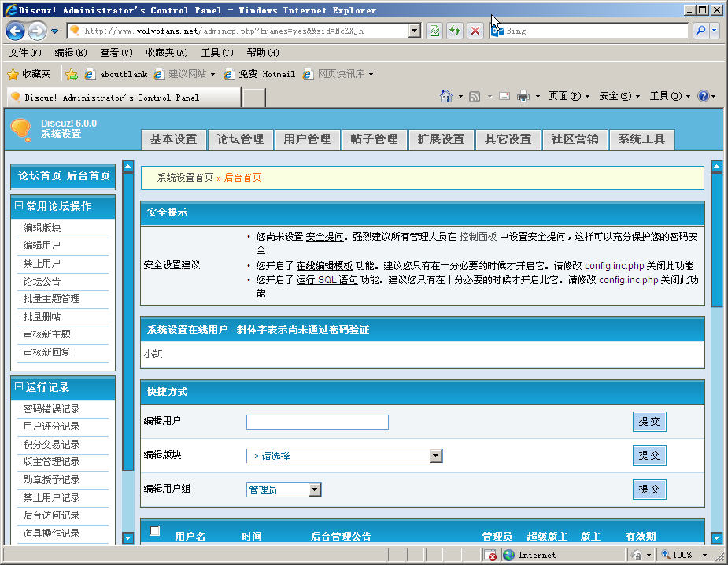
Task: Click the RSS feeds icon
Action: click(x=475, y=97)
